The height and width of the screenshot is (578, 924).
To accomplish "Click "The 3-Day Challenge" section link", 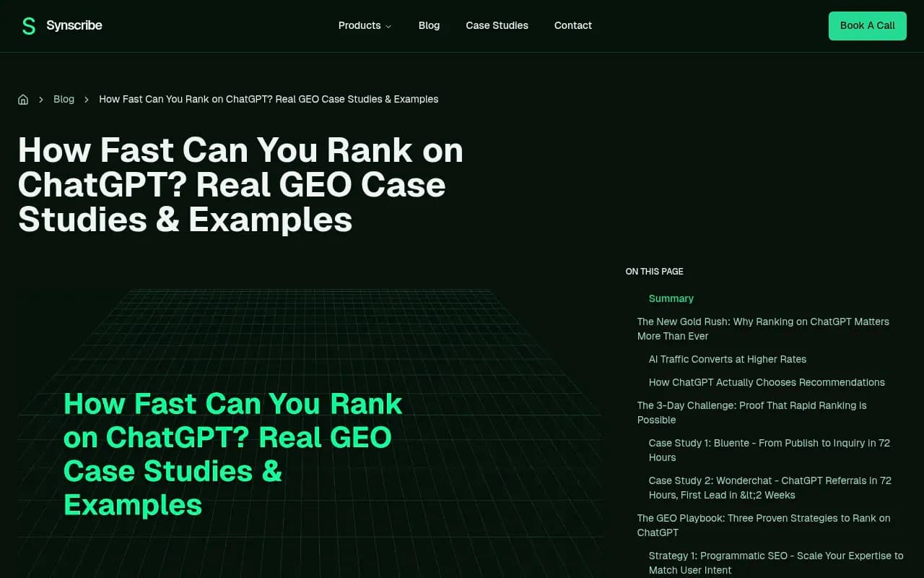I will click(x=751, y=413).
